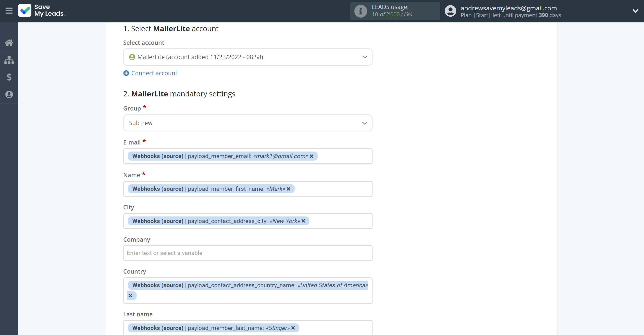Expand the account menu chevron in header
The height and width of the screenshot is (335, 644).
(x=635, y=11)
